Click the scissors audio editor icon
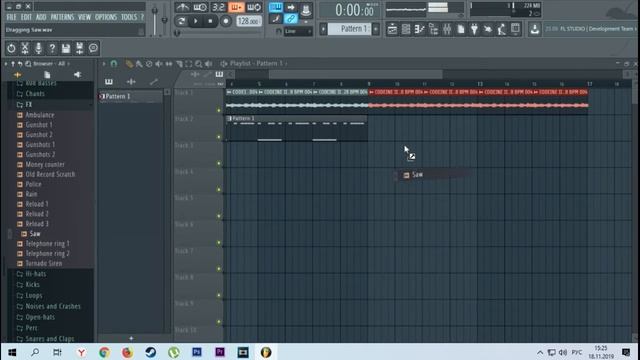The image size is (640, 360). (25, 48)
